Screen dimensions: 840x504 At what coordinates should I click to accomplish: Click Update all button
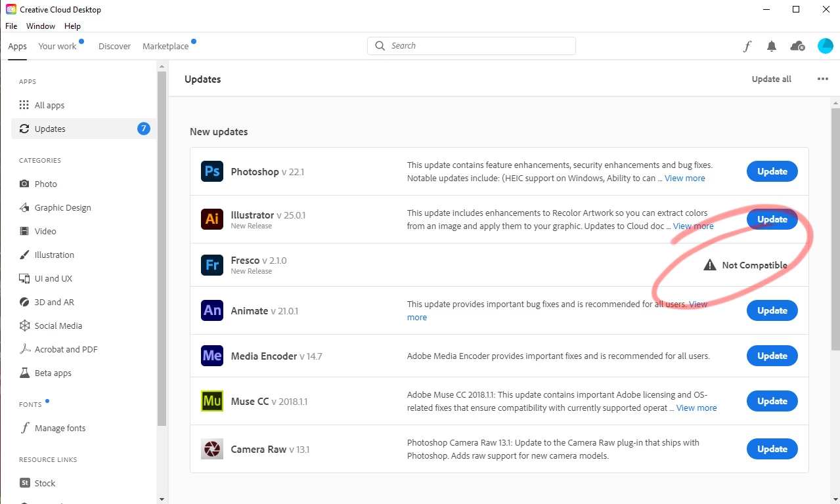pyautogui.click(x=771, y=79)
